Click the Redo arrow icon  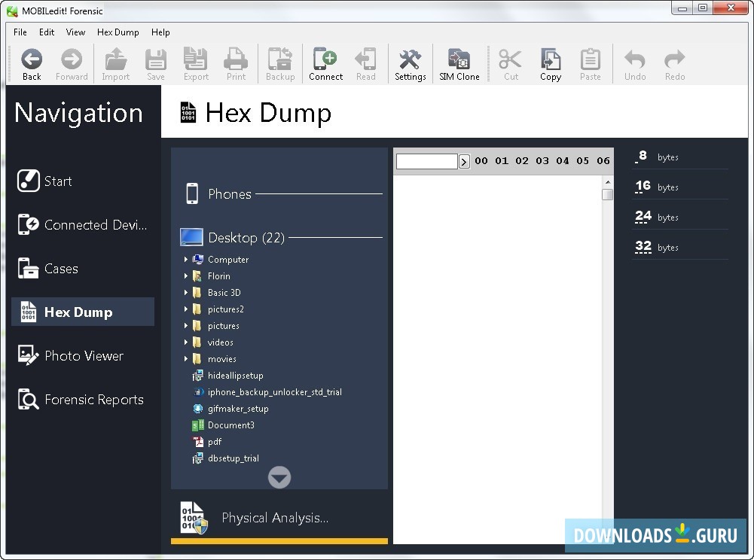[675, 65]
